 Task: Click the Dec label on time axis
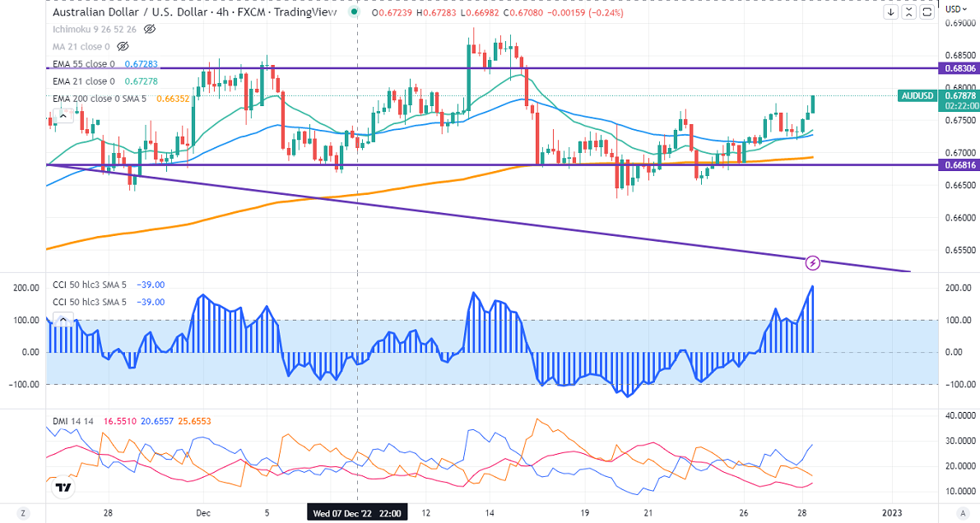(x=203, y=513)
